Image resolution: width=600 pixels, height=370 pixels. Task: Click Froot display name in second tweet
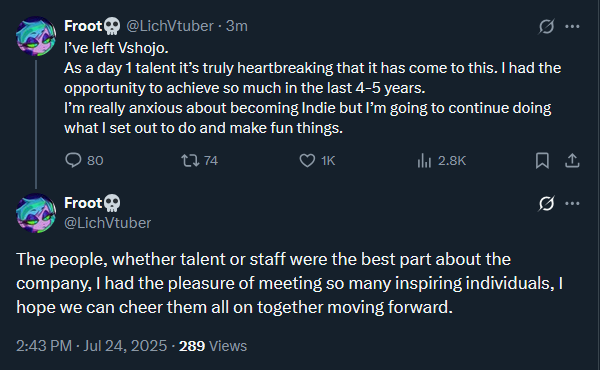click(x=83, y=203)
